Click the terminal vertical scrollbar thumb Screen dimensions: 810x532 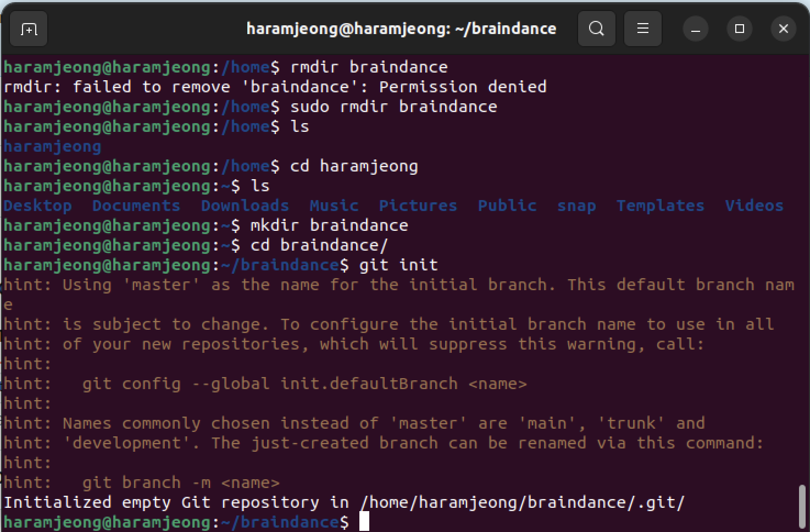(803, 506)
